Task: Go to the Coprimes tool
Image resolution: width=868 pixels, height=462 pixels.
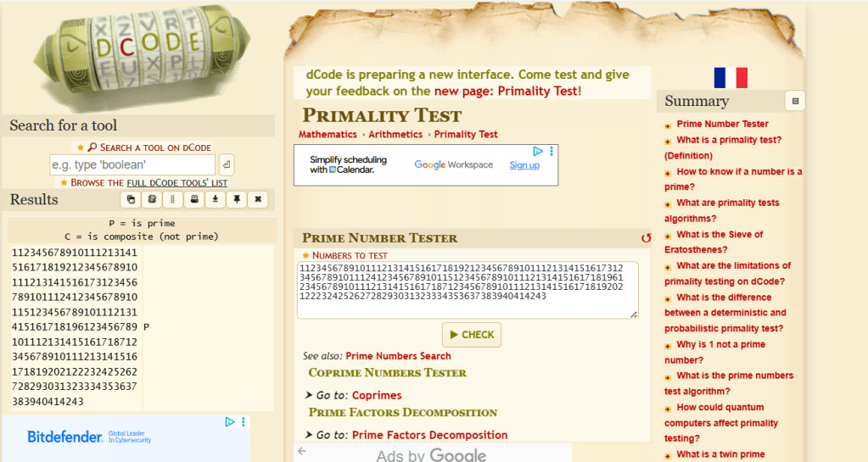Action: pos(377,396)
